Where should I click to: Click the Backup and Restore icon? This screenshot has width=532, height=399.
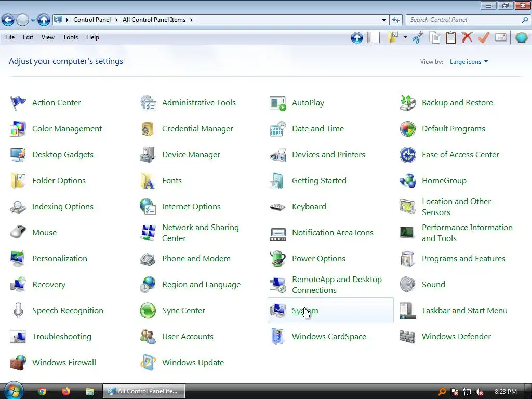[407, 103]
